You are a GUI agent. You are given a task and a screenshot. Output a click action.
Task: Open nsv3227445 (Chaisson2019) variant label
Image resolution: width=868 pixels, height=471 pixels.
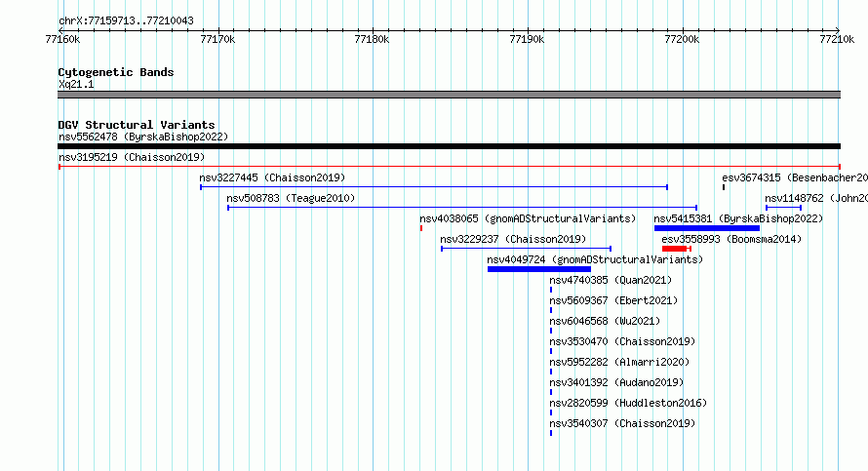click(x=272, y=177)
